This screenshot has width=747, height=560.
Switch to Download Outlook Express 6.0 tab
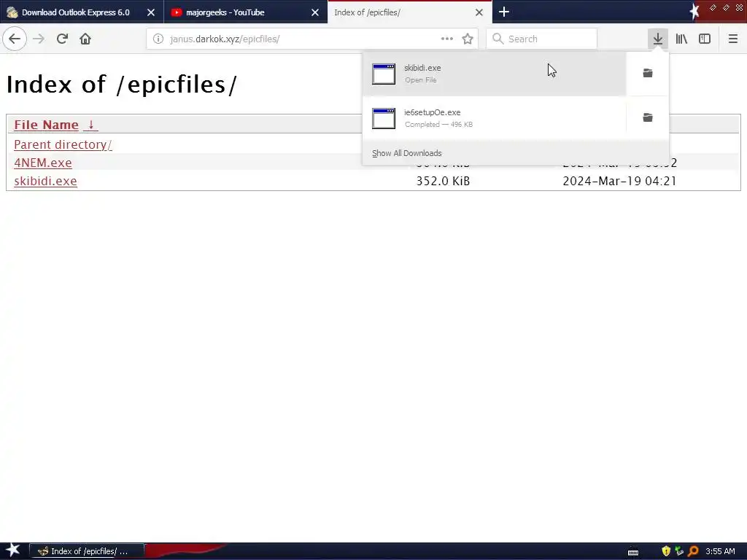point(76,12)
